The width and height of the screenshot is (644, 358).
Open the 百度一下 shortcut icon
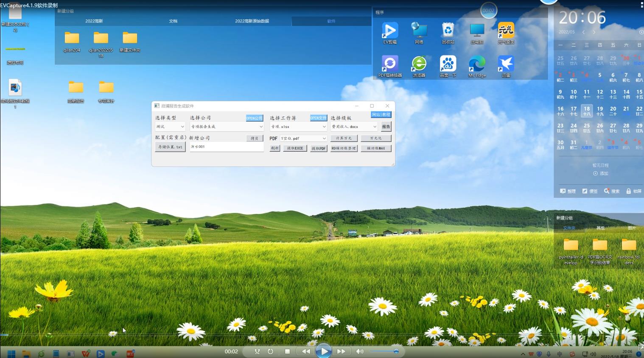pos(448,64)
